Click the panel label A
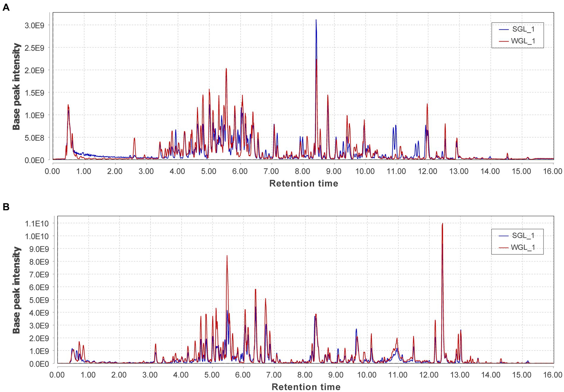Screen dimensions: 564x392 [x=6, y=8]
